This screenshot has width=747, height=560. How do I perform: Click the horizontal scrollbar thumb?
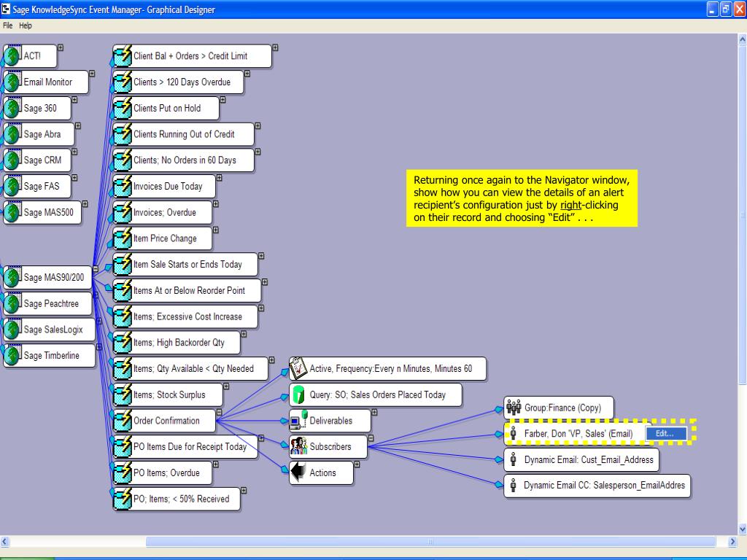[x=430, y=542]
